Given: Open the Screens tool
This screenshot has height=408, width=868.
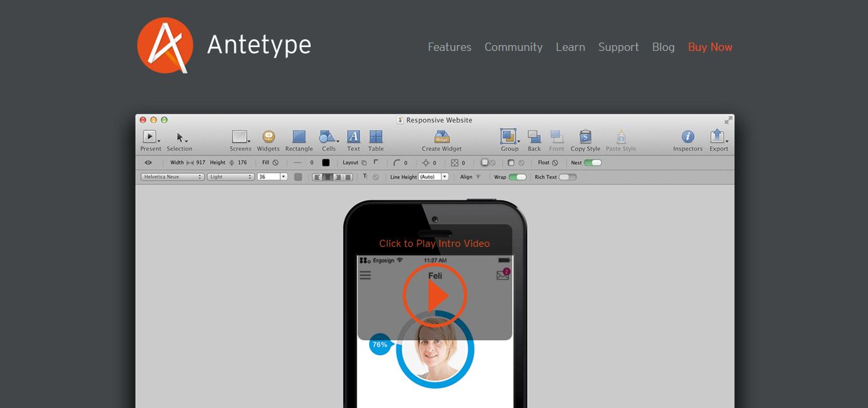Looking at the screenshot, I should 240,137.
